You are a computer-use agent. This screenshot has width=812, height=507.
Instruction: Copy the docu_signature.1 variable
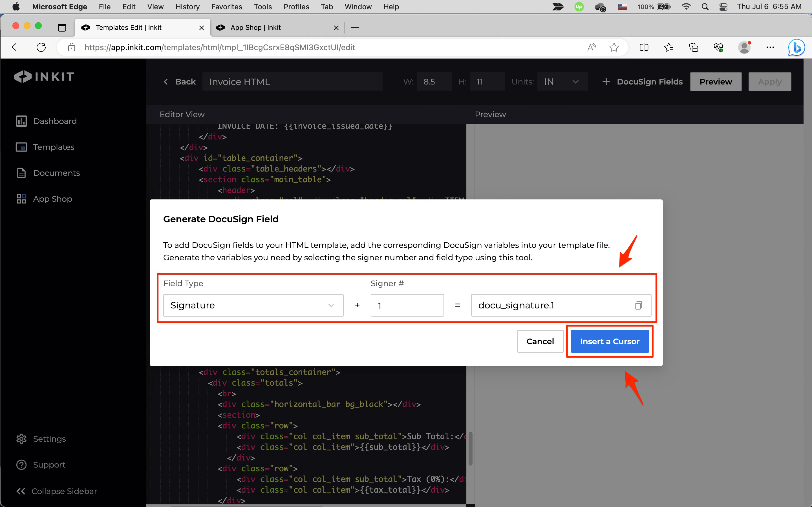tap(638, 305)
